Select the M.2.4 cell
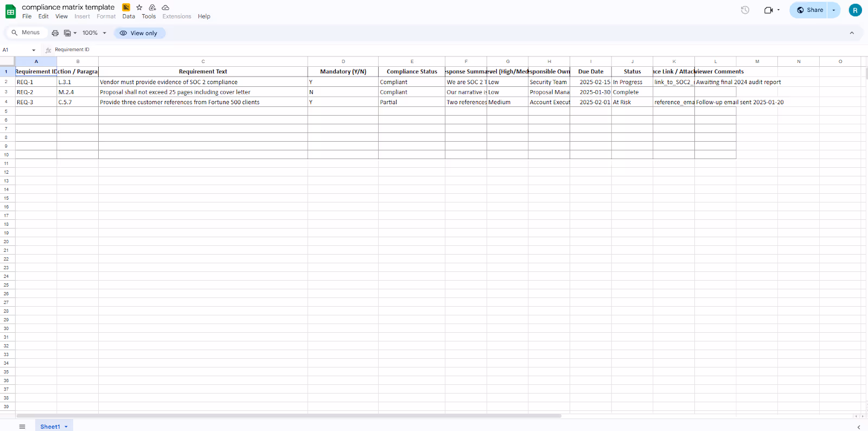 pos(78,92)
